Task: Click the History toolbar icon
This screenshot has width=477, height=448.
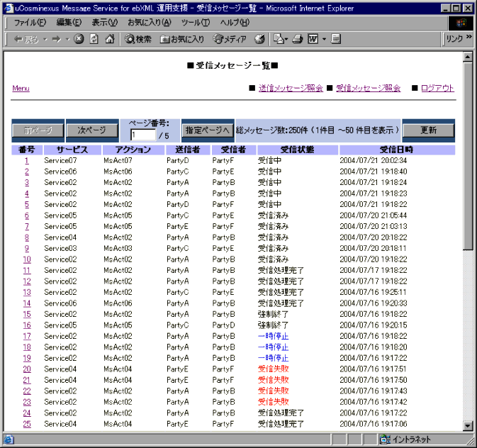Action: coord(259,39)
